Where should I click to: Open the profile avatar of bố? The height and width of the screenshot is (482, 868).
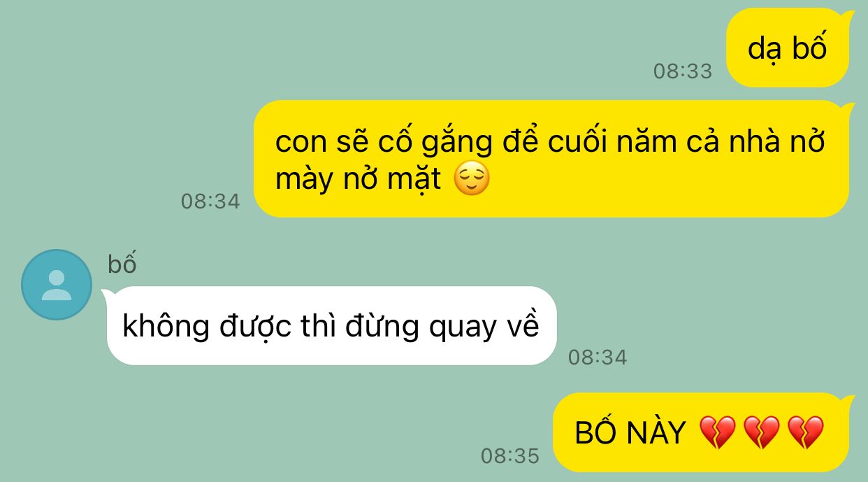click(57, 285)
